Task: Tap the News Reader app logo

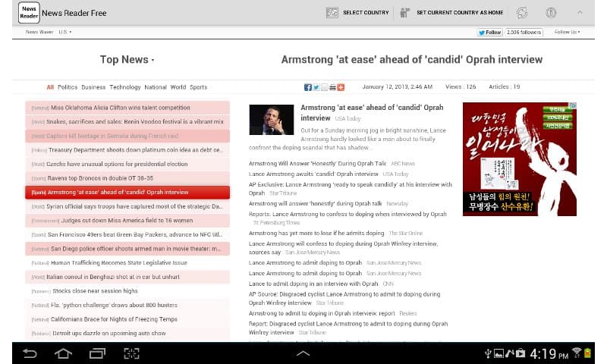Action: [x=29, y=12]
